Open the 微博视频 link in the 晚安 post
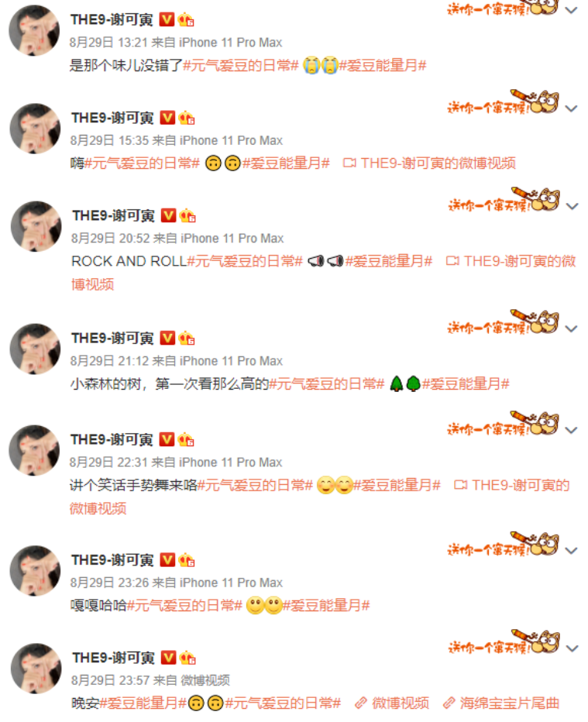This screenshot has width=588, height=722. click(x=401, y=703)
